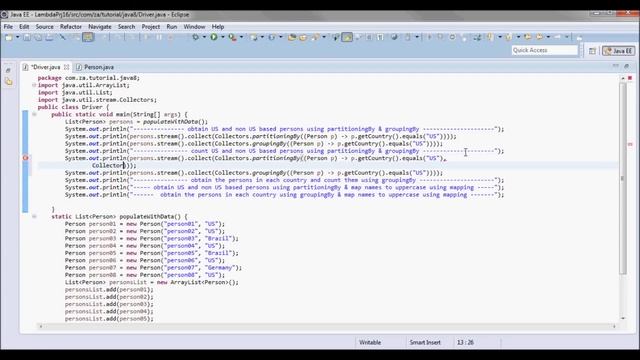Click the Forward navigation arrow icon
The width and height of the screenshot is (640, 360).
(x=557, y=37)
